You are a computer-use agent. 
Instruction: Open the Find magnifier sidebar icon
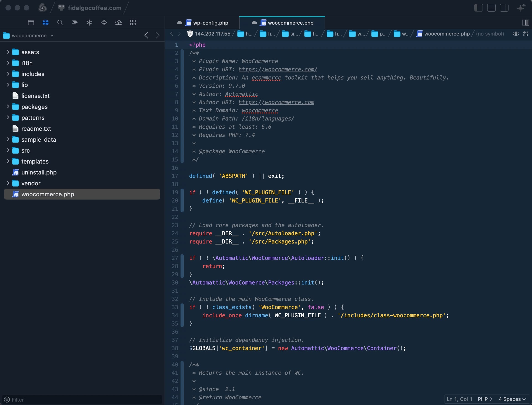[x=60, y=23]
